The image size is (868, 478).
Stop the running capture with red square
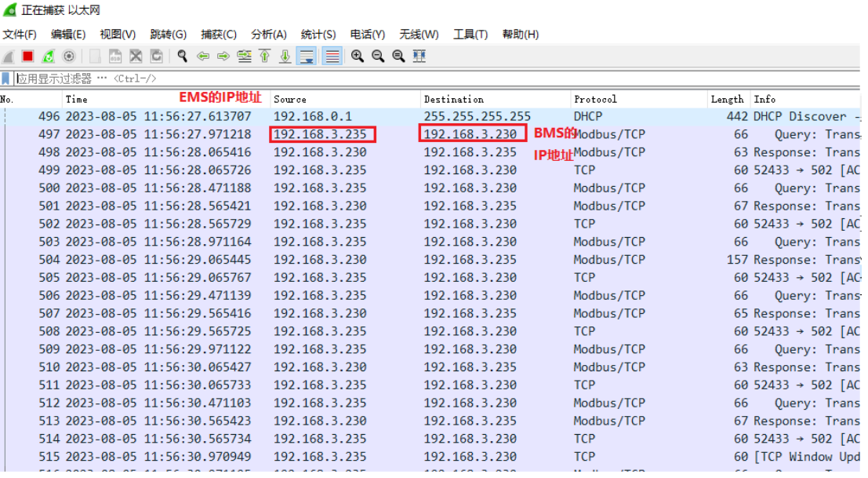(27, 56)
